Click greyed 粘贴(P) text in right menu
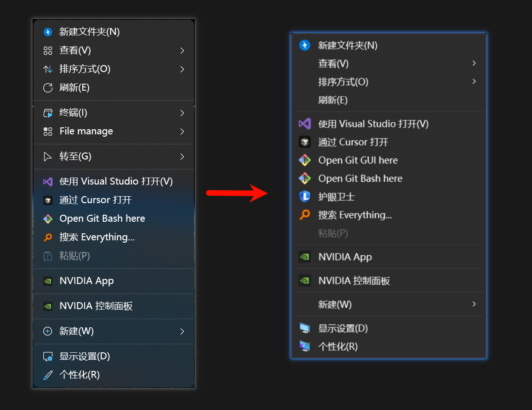 click(x=333, y=233)
